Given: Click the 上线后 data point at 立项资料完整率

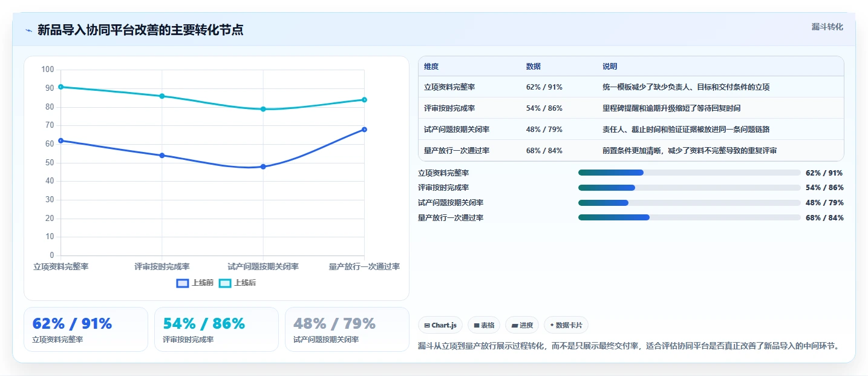Looking at the screenshot, I should [x=60, y=87].
